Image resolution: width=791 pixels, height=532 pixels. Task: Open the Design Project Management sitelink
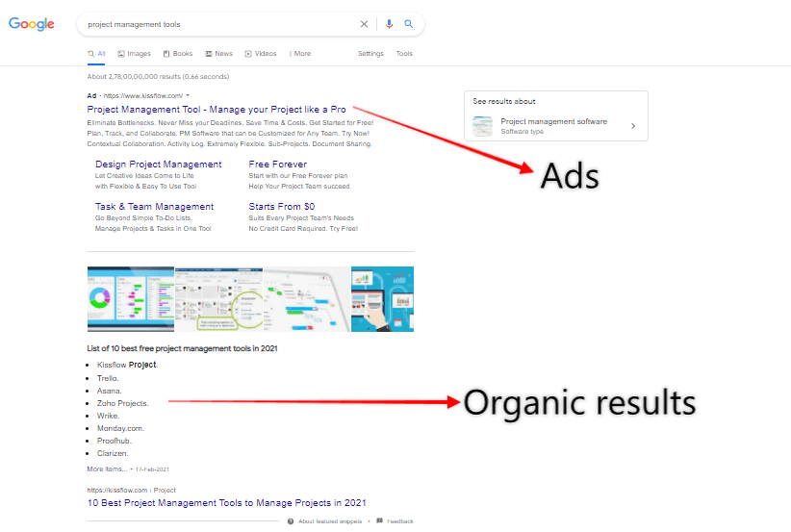tap(159, 165)
